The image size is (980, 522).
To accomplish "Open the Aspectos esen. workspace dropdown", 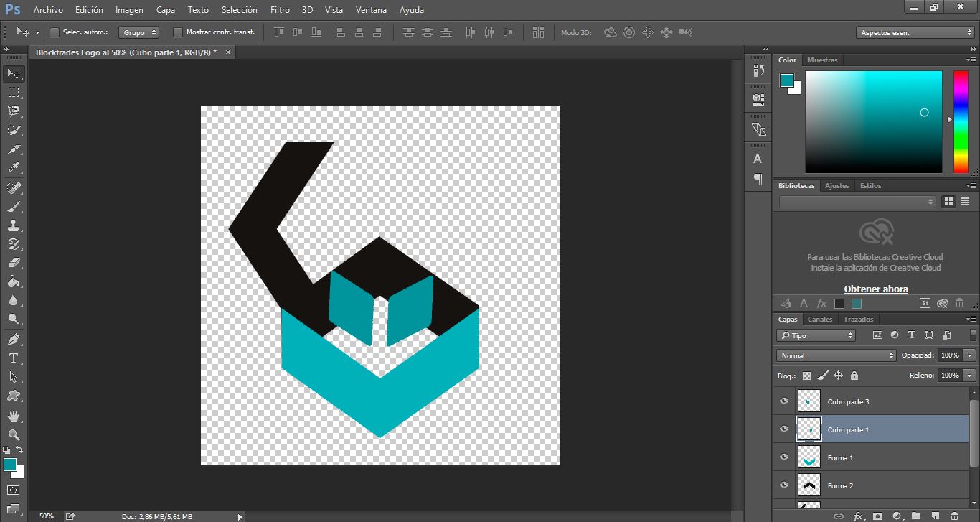I will point(915,32).
